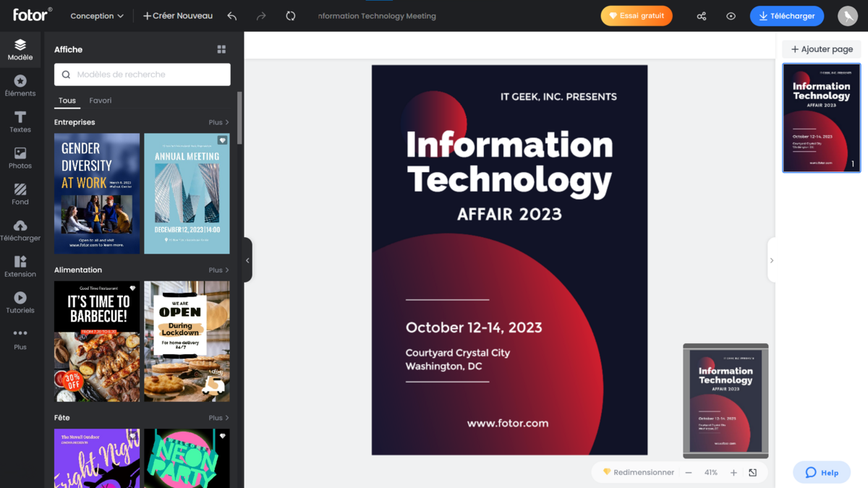Click the 41% zoom level value

point(711,473)
